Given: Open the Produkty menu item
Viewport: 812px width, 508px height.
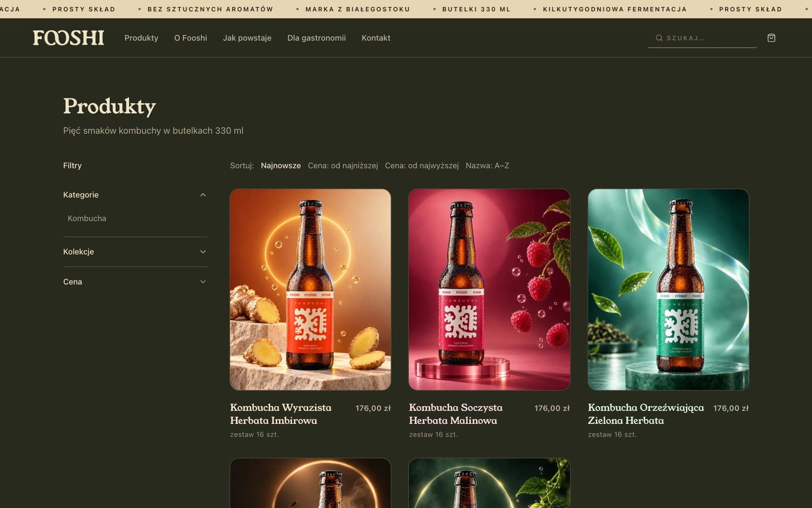Looking at the screenshot, I should pos(141,38).
